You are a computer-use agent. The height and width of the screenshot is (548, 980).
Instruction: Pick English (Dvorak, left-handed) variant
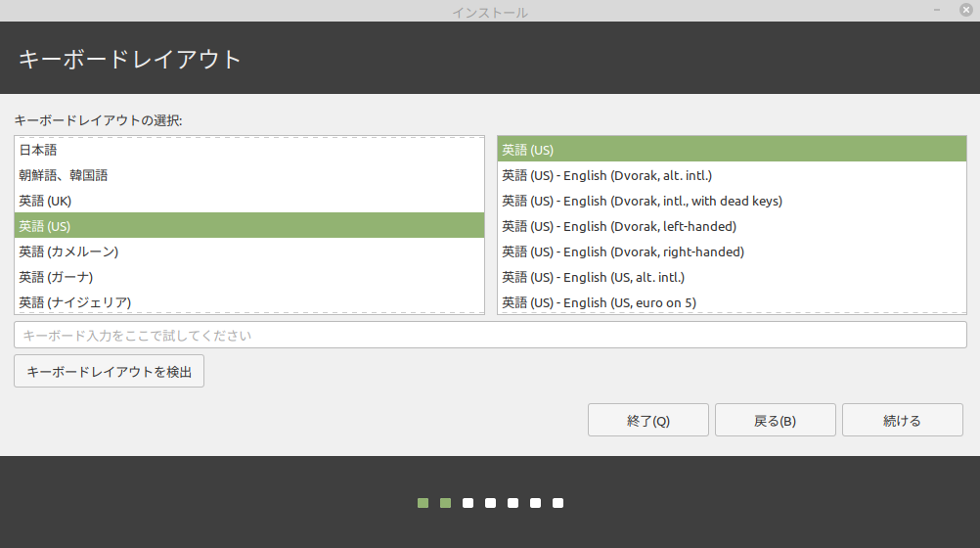[732, 226]
